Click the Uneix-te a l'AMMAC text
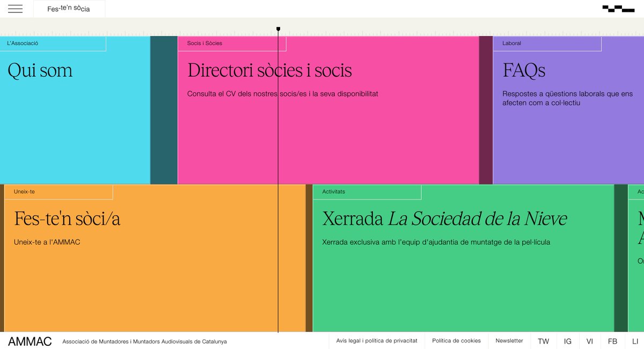Image resolution: width=644 pixels, height=349 pixels. coord(47,242)
